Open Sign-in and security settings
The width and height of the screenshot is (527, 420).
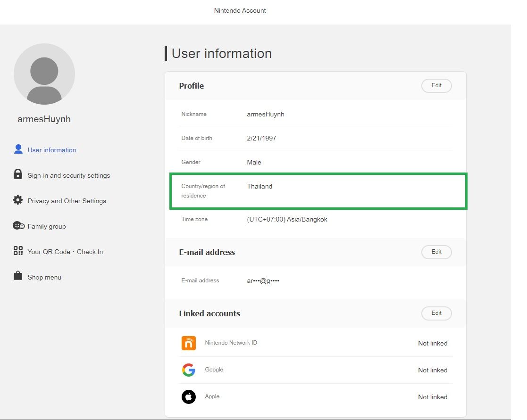point(68,175)
